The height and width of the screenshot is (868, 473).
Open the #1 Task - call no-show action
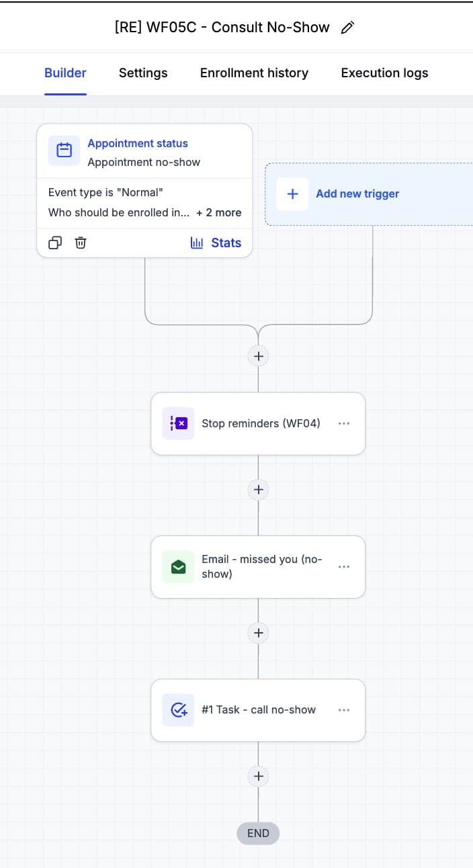[x=259, y=709]
